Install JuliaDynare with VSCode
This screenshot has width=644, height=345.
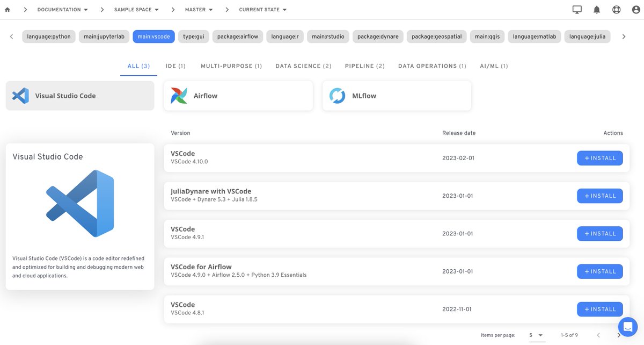pos(600,196)
